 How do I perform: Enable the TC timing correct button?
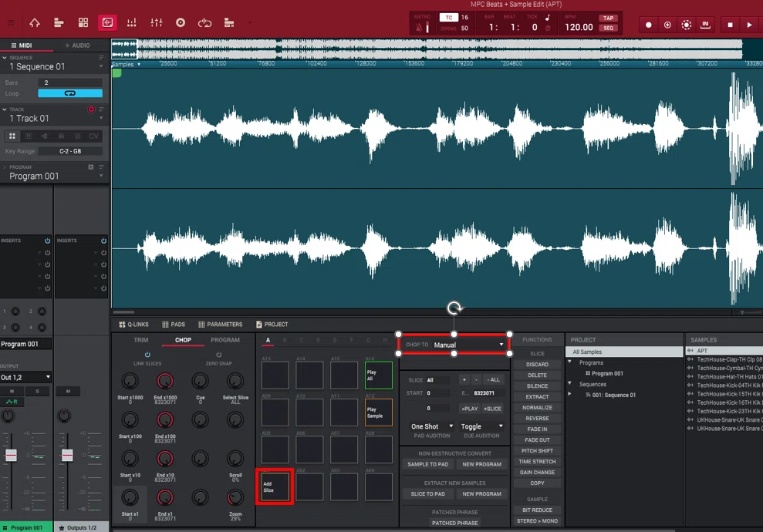[449, 18]
